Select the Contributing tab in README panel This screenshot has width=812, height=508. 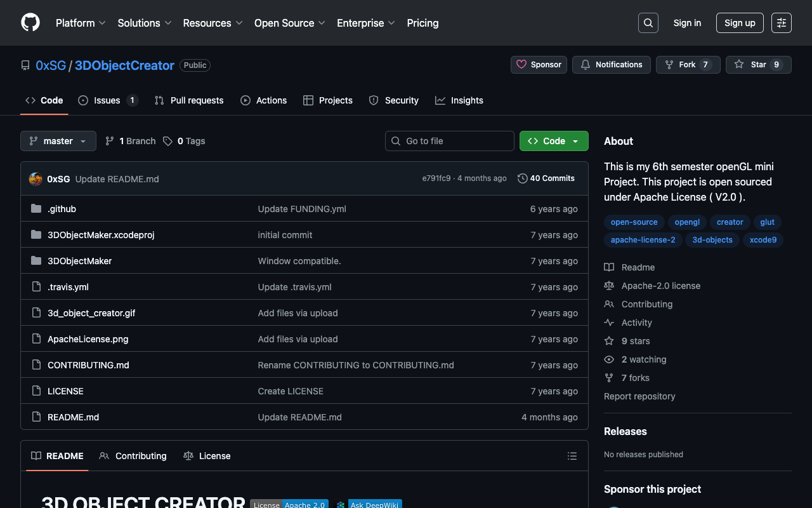pyautogui.click(x=133, y=456)
